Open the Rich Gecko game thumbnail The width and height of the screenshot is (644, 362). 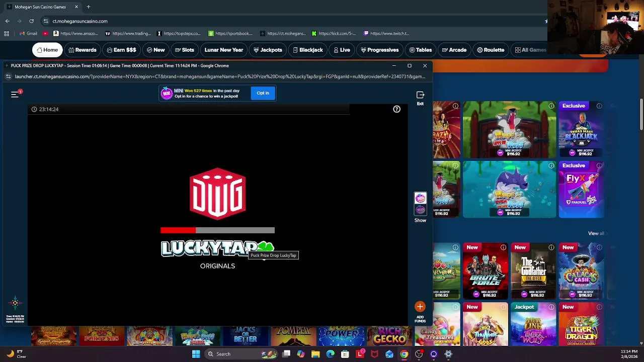[x=390, y=336]
